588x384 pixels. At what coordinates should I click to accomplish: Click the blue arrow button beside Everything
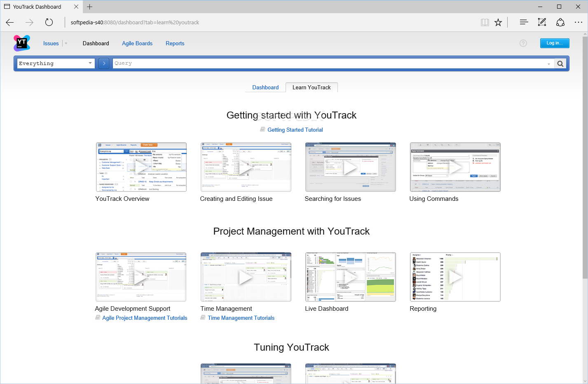pos(104,63)
